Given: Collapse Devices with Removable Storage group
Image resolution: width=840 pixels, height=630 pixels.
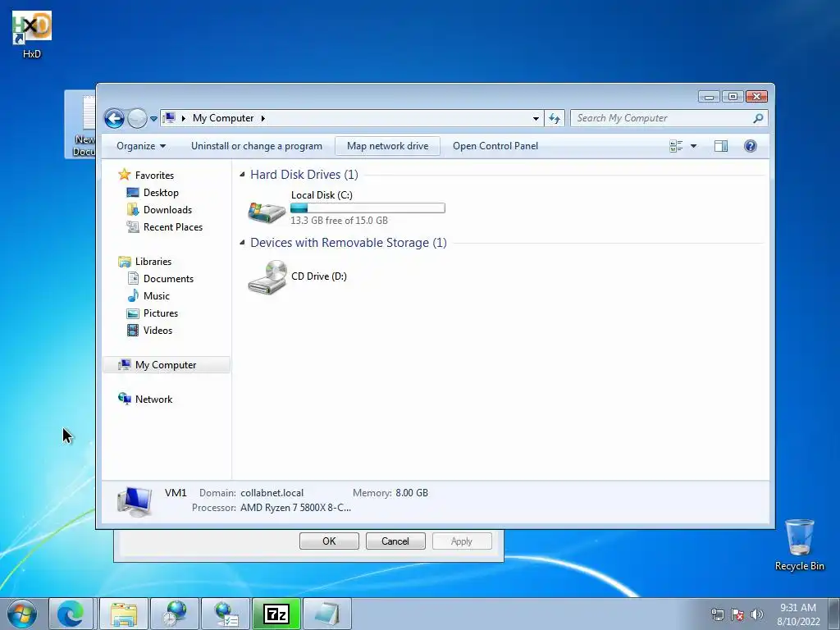Looking at the screenshot, I should 242,243.
